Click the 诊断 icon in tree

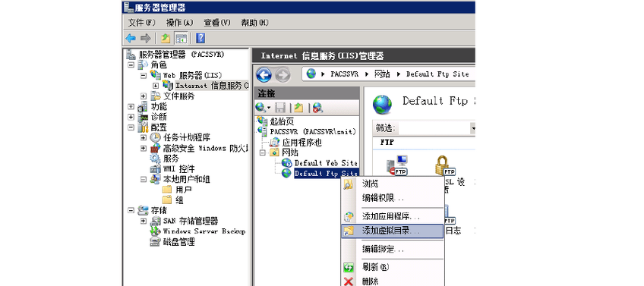click(143, 117)
